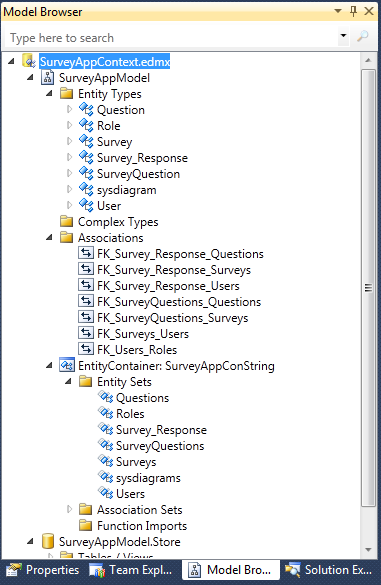Expand the Survey entity type
This screenshot has width=381, height=585.
69,141
